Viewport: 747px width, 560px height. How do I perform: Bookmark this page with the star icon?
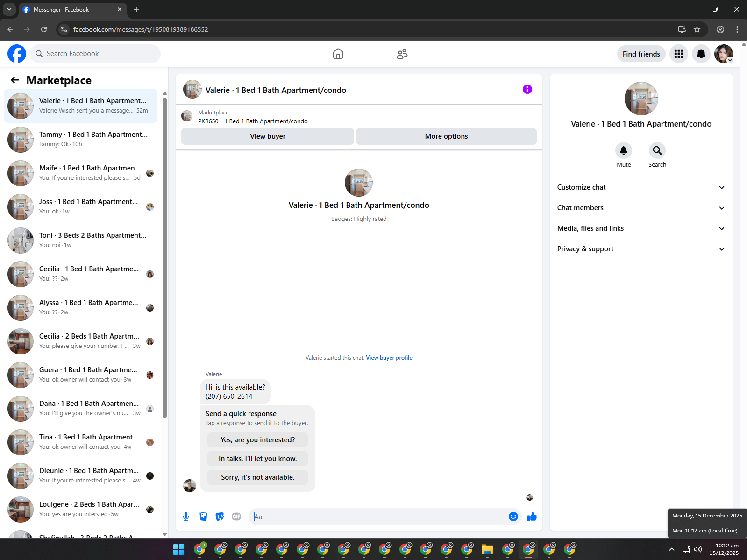click(x=697, y=29)
